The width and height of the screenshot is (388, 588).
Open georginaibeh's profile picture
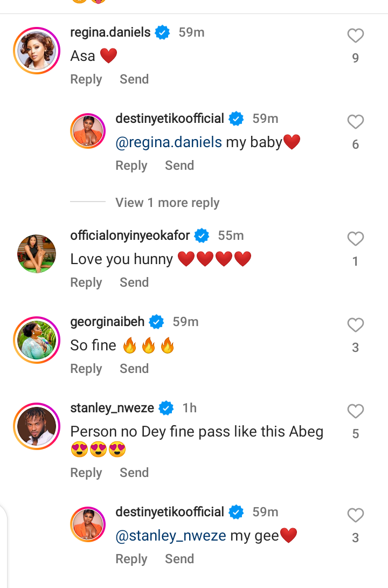tap(37, 340)
